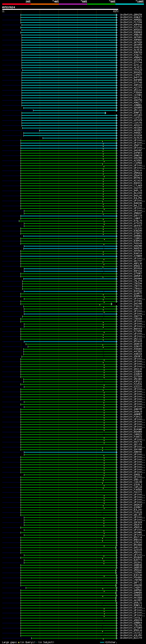
Task: Select label UniRef100_P49149
Action: 131,243
